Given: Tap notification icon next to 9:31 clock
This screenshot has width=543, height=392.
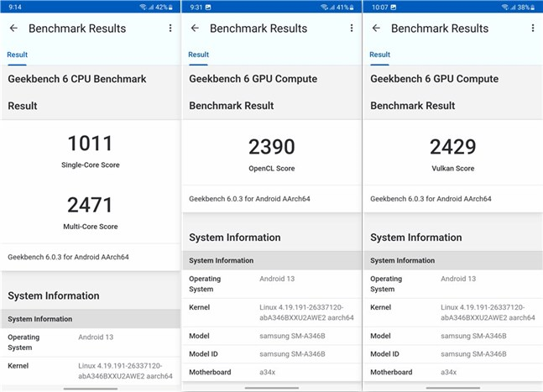Looking at the screenshot, I should click(x=208, y=8).
